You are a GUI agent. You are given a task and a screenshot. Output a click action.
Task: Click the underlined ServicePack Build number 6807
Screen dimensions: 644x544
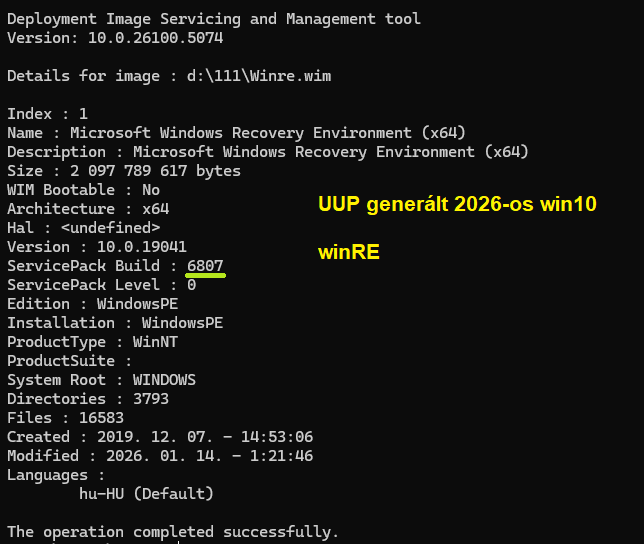[x=205, y=266]
